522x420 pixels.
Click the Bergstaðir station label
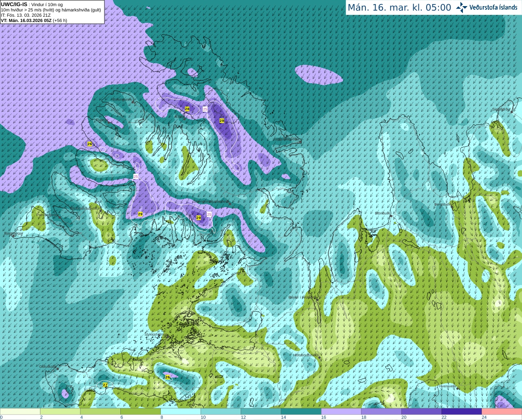442,204
